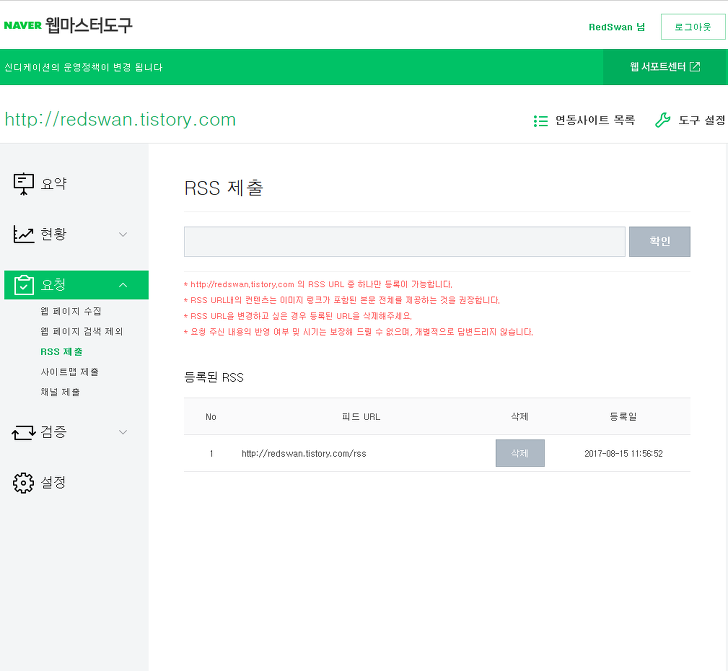Click the 요약 presentation board icon
The width and height of the screenshot is (728, 671).
click(x=24, y=184)
